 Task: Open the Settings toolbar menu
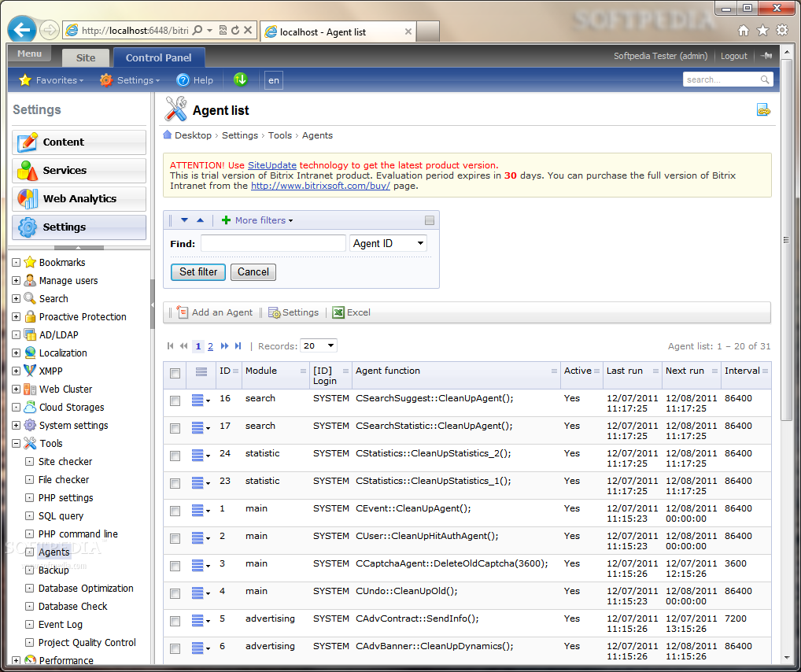click(x=130, y=80)
